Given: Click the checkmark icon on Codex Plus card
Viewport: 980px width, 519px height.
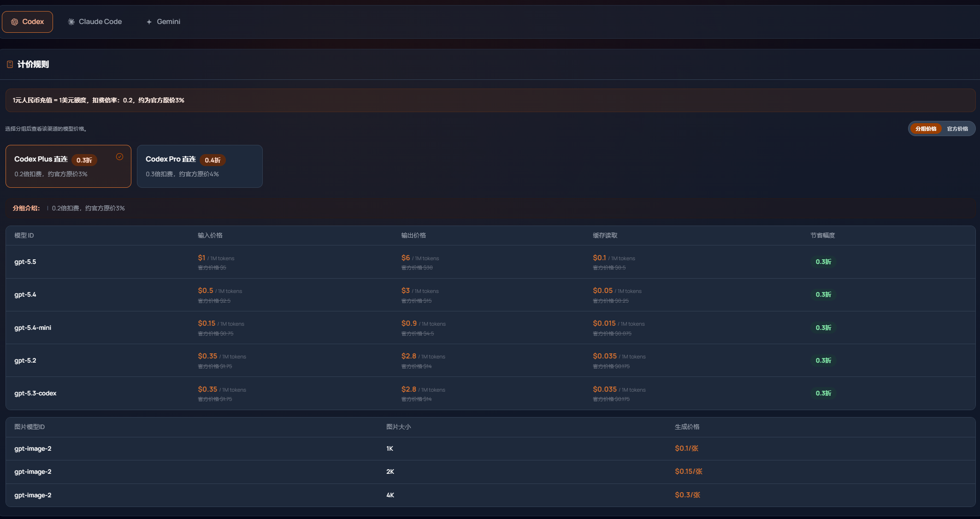Looking at the screenshot, I should (119, 157).
